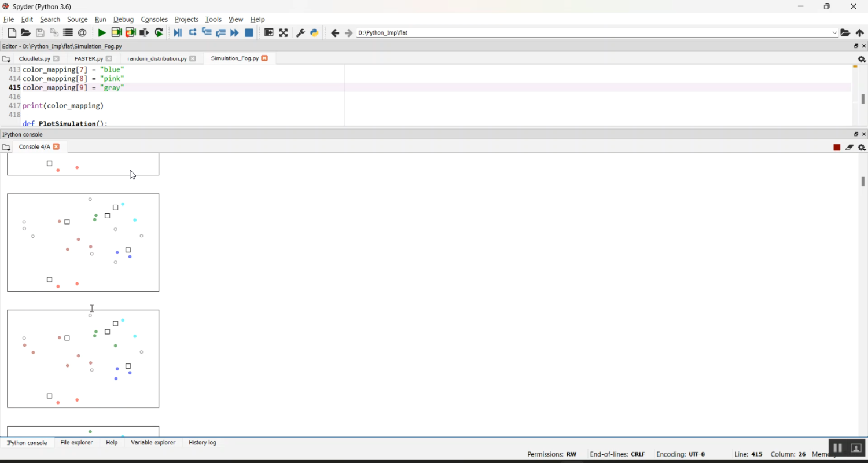Browse console tabs with the folder icon
The height and width of the screenshot is (463, 868).
[x=6, y=148]
